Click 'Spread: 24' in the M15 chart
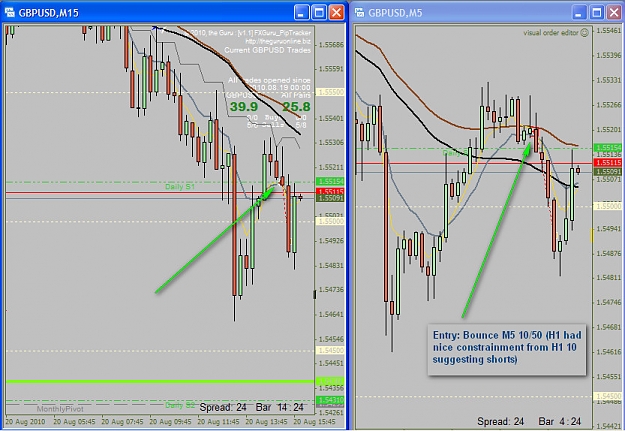The height and width of the screenshot is (431, 625). (x=223, y=407)
